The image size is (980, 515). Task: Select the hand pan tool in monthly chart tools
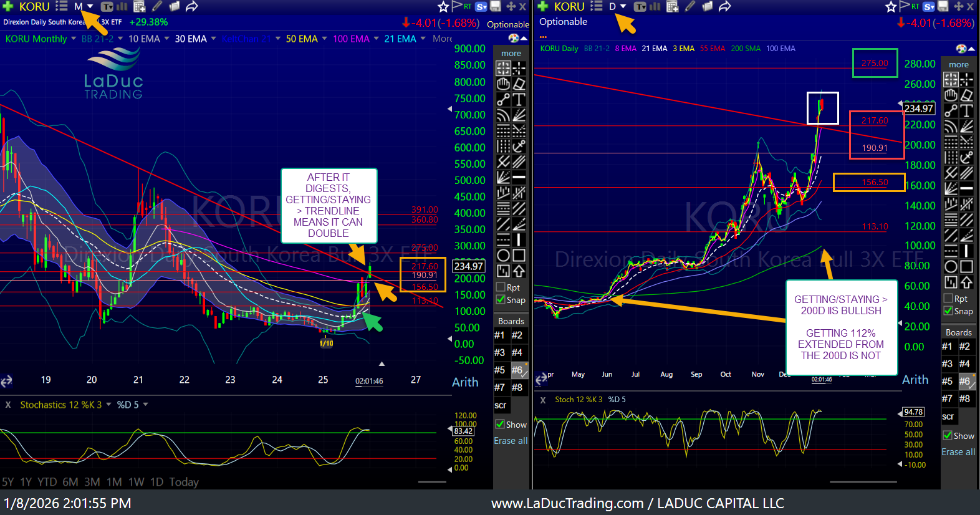click(503, 84)
